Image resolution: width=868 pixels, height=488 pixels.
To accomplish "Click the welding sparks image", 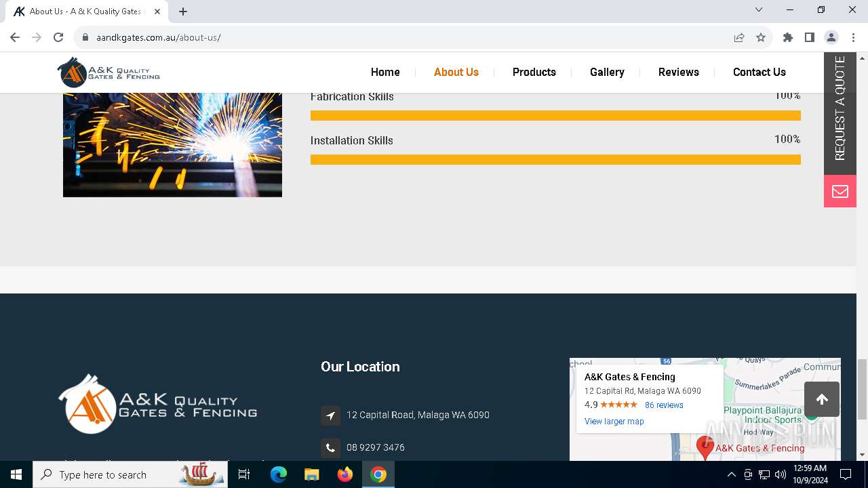I will (172, 145).
